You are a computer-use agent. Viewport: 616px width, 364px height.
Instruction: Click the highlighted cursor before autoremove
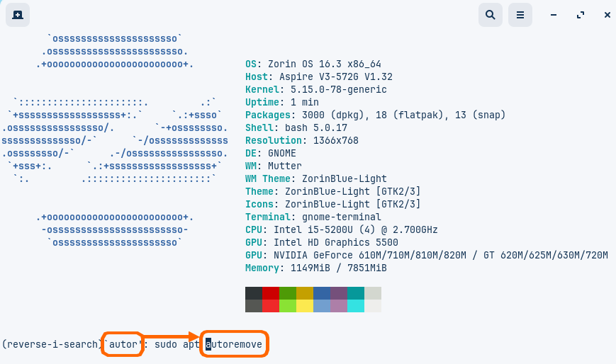pyautogui.click(x=208, y=345)
